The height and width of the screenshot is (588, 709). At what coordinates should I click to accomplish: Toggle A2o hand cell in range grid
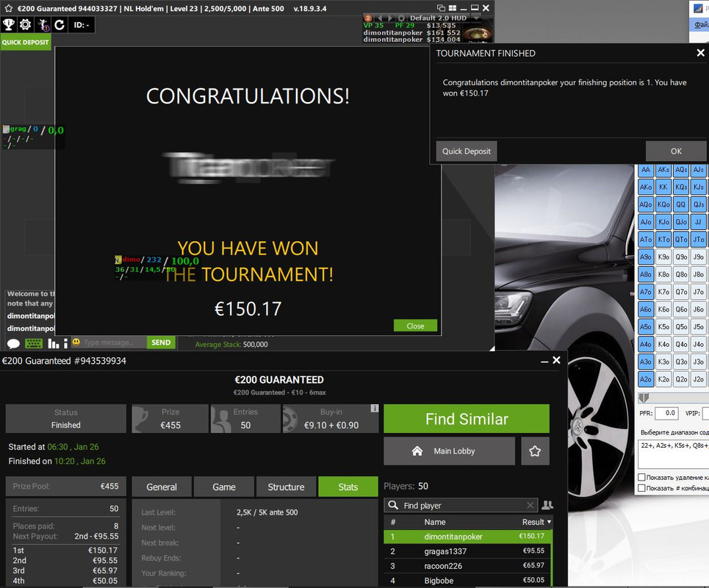tap(646, 379)
